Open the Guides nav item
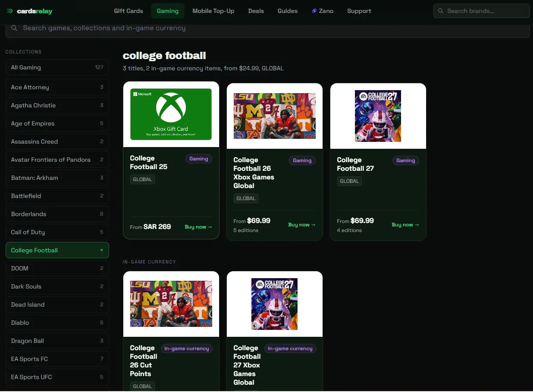Viewport: 533px width, 392px height. click(x=288, y=11)
